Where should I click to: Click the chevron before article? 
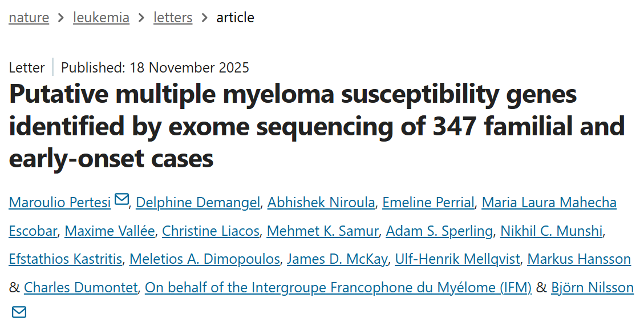click(x=203, y=17)
